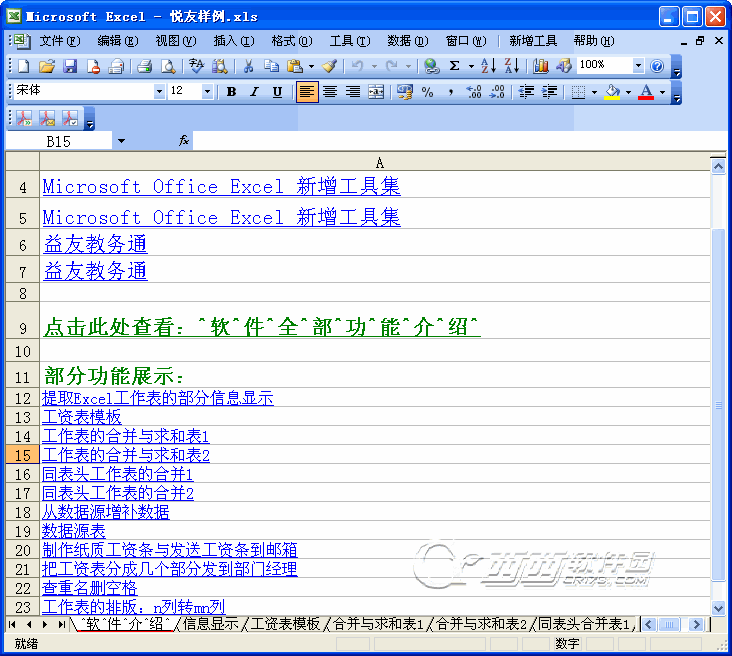Click in the formula bar input
The width and height of the screenshot is (732, 656).
pyautogui.click(x=459, y=141)
